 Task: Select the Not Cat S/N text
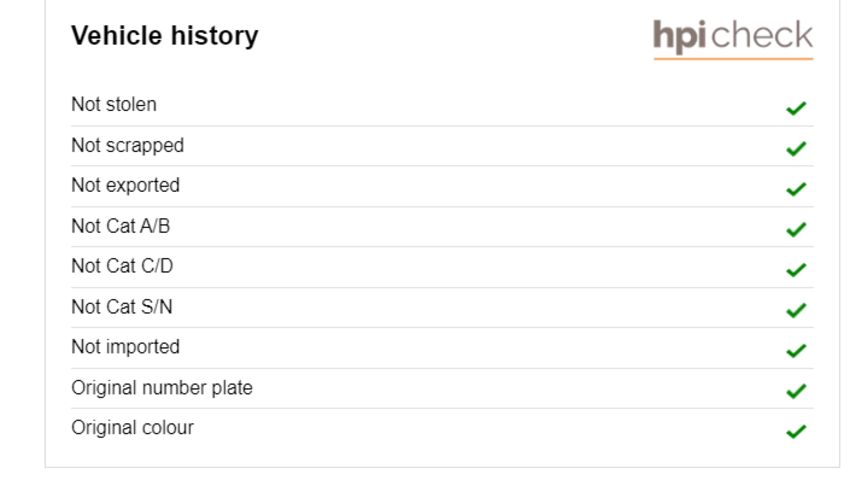tap(121, 306)
